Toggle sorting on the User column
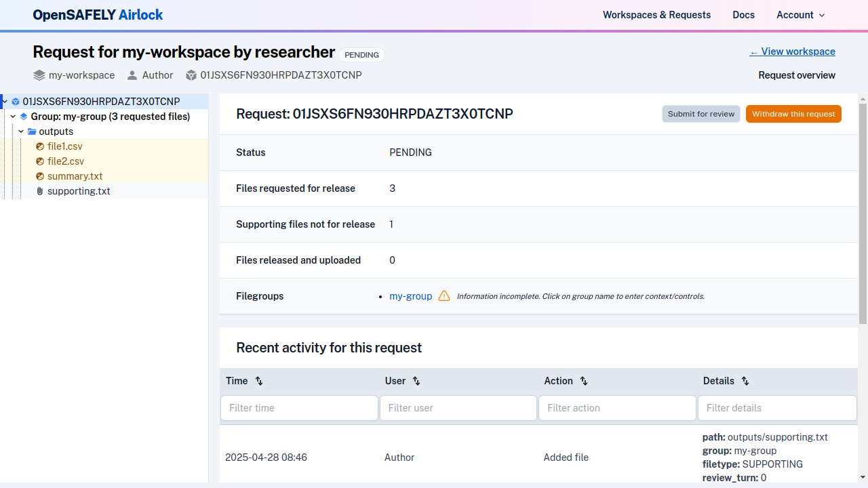 [x=416, y=381]
